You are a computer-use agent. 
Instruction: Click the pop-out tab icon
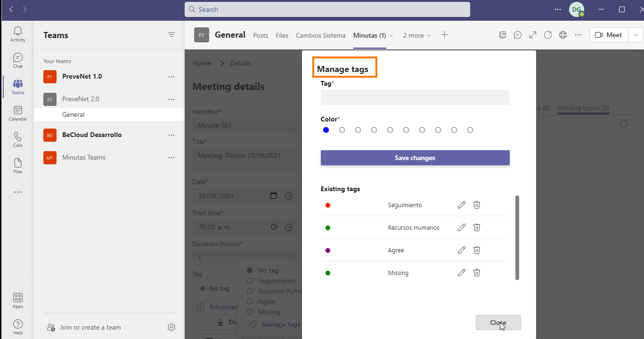pos(503,35)
